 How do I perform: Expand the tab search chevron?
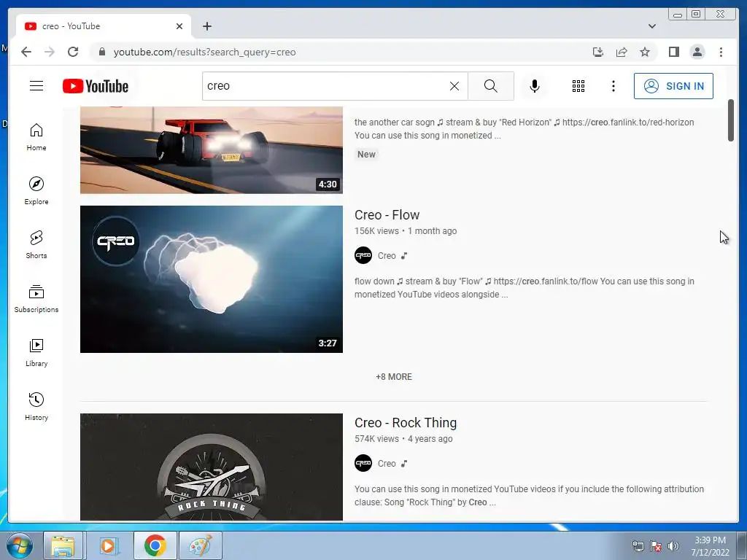tap(651, 26)
